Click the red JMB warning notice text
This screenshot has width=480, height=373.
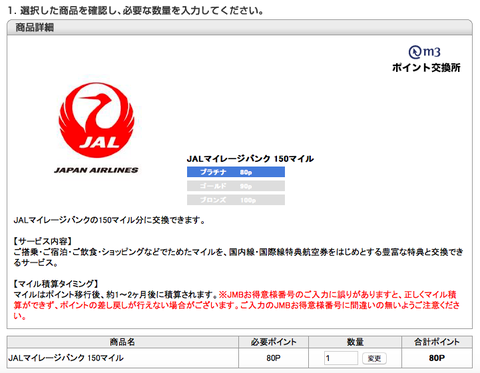point(237,305)
